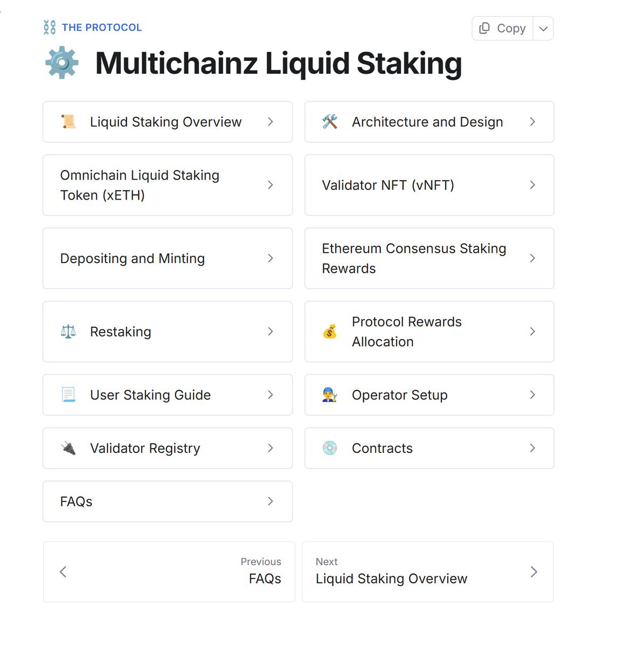Click the Multichainz Liquid Staking heading

[x=279, y=63]
